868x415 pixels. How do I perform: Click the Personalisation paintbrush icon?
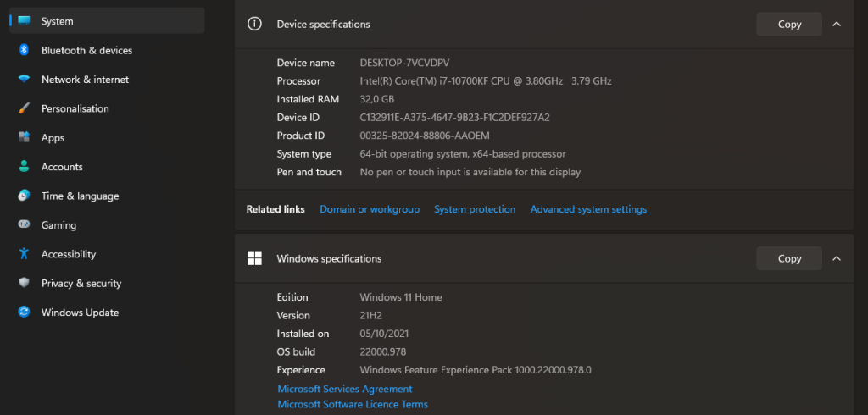click(x=25, y=108)
